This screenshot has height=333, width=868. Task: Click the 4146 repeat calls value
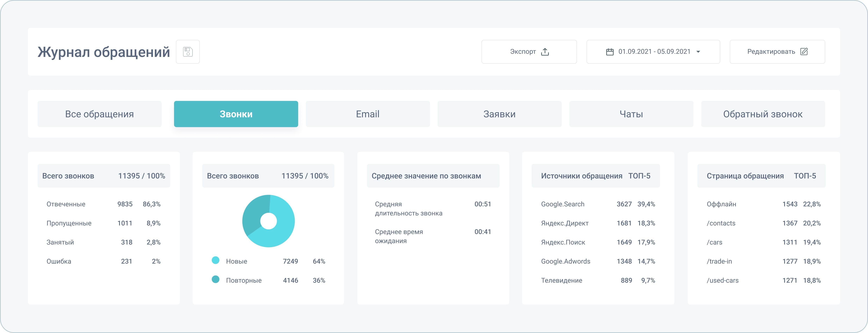[x=290, y=280]
